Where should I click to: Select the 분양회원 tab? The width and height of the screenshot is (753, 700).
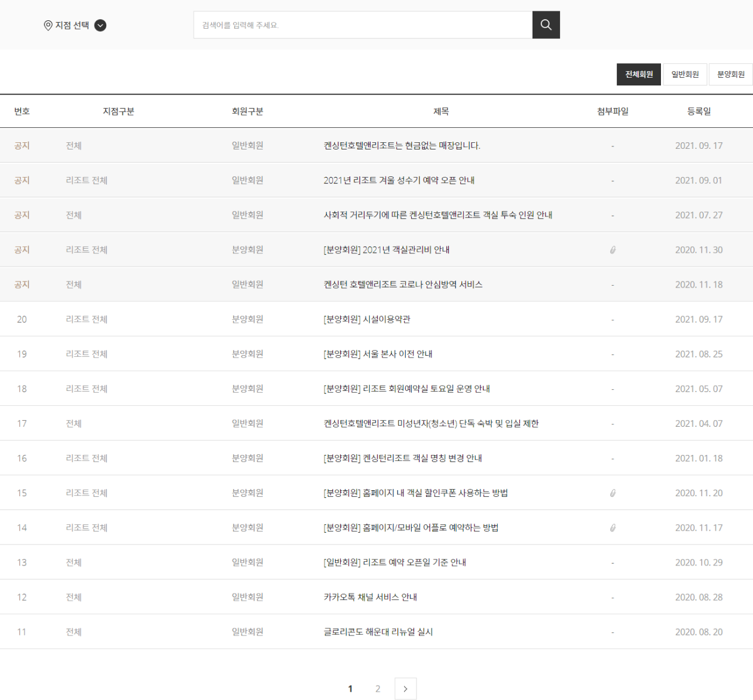pyautogui.click(x=731, y=74)
